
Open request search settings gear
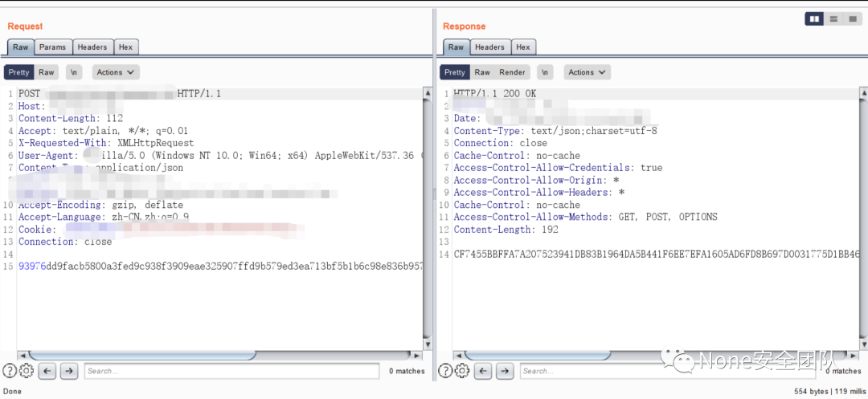(26, 371)
